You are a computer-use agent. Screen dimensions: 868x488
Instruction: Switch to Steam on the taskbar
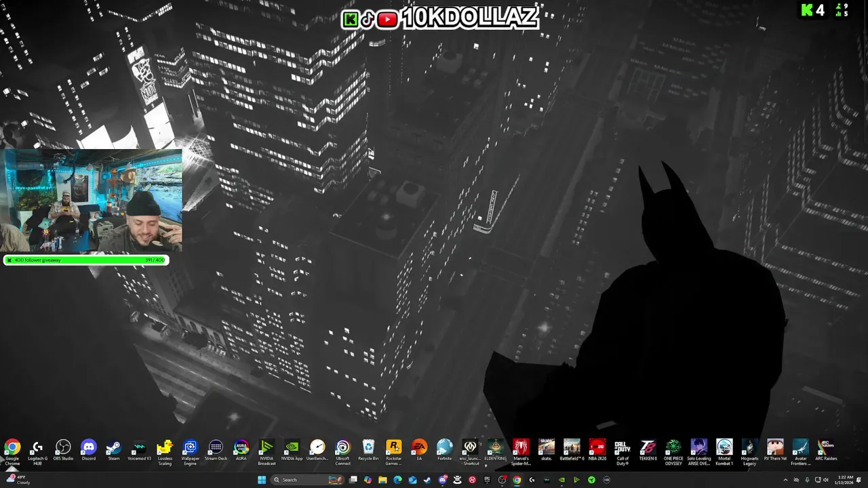tap(427, 480)
